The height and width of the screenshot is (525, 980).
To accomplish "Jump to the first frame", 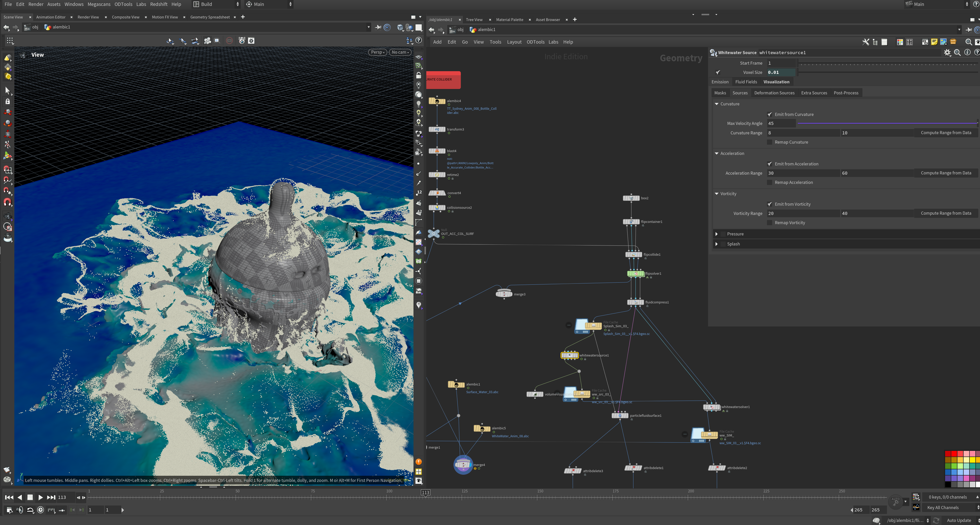I will pos(9,497).
